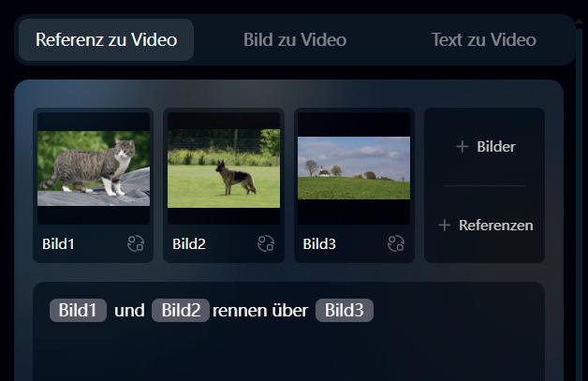Add references with the Referenzen button
Screen dimensions: 588x381
(486, 225)
